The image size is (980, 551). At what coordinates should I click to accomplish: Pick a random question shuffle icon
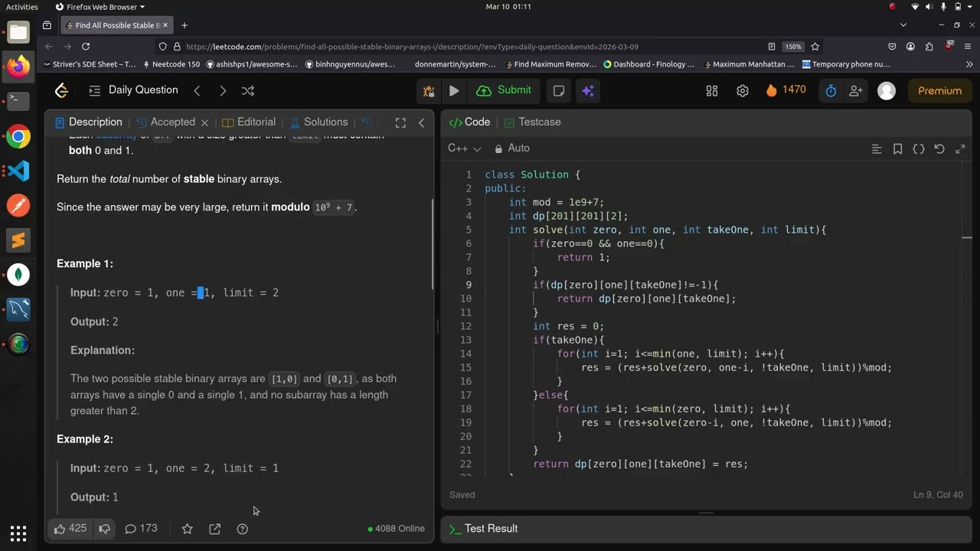point(248,90)
